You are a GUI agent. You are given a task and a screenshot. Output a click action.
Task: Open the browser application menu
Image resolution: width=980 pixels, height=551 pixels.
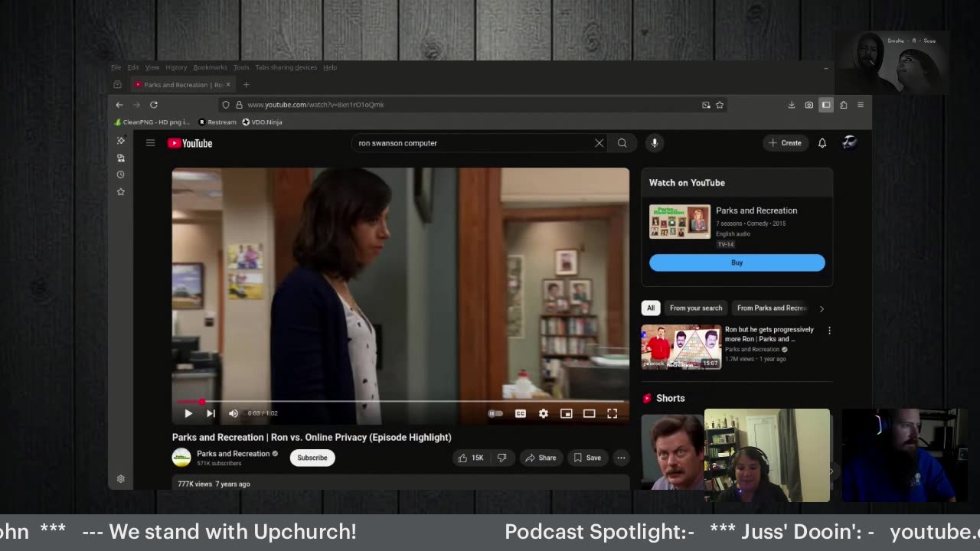point(861,105)
